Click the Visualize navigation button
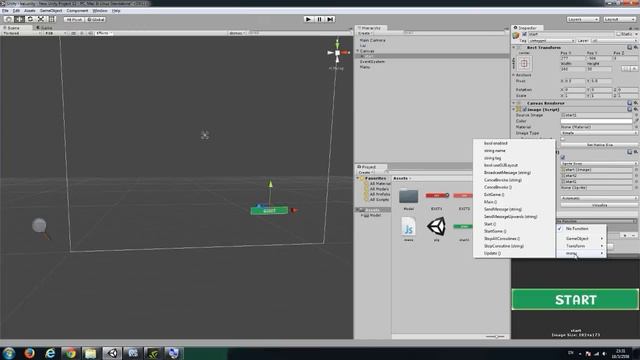640x360 pixels. [x=599, y=205]
